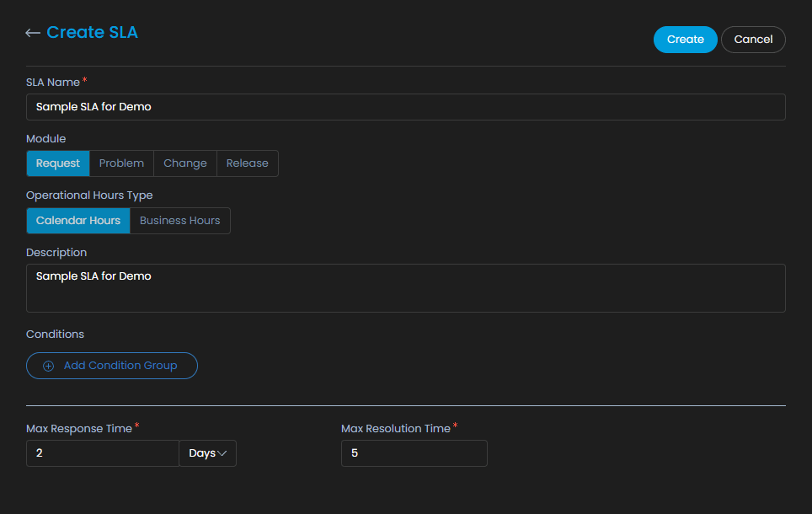Click the Operational Hours Type label
This screenshot has height=514, width=812.
pyautogui.click(x=89, y=195)
